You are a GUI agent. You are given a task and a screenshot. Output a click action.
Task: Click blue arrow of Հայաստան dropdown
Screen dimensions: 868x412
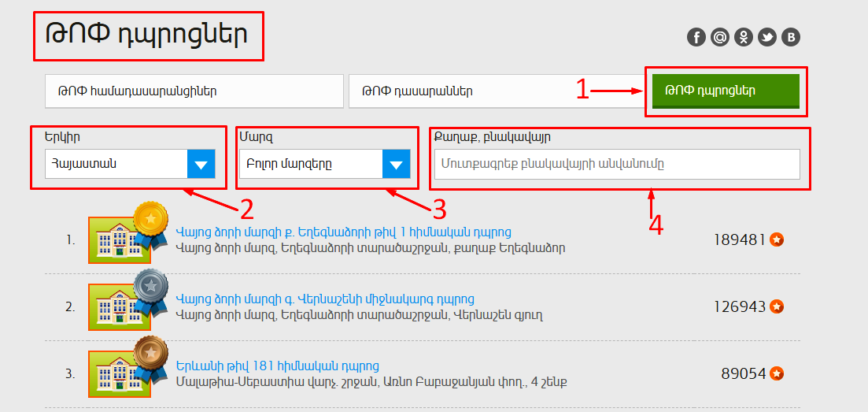(x=201, y=164)
